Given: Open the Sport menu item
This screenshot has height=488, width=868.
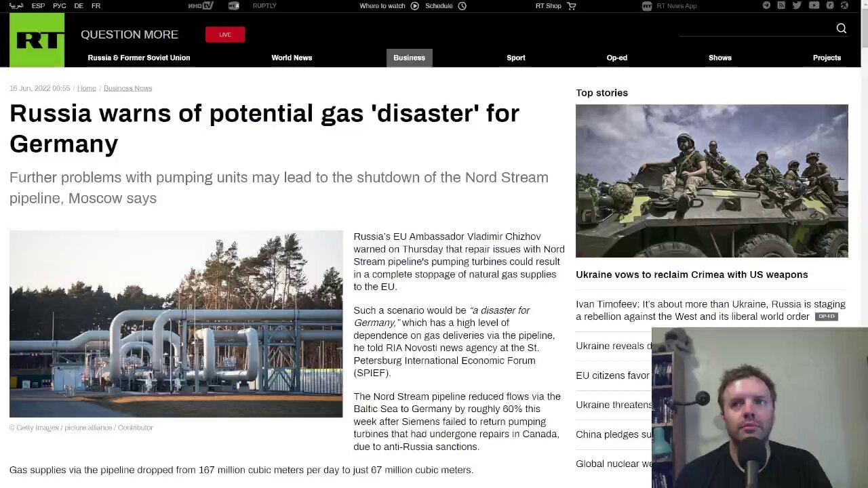Looking at the screenshot, I should click(516, 58).
